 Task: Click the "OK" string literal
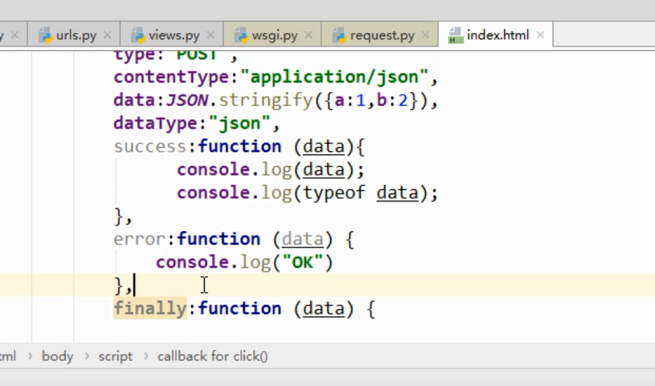[x=302, y=263]
